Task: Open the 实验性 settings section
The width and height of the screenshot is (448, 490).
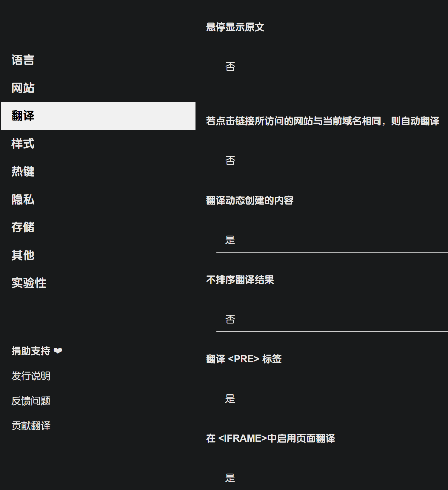Action: [29, 283]
